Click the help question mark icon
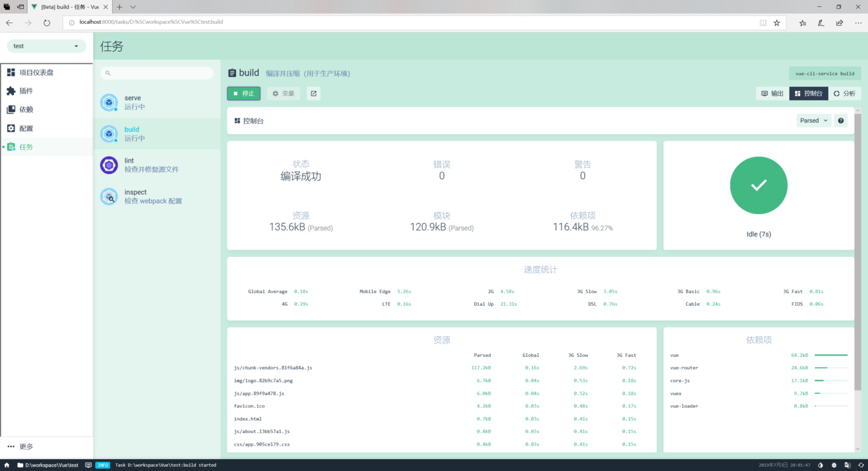Image resolution: width=868 pixels, height=471 pixels. pos(841,120)
